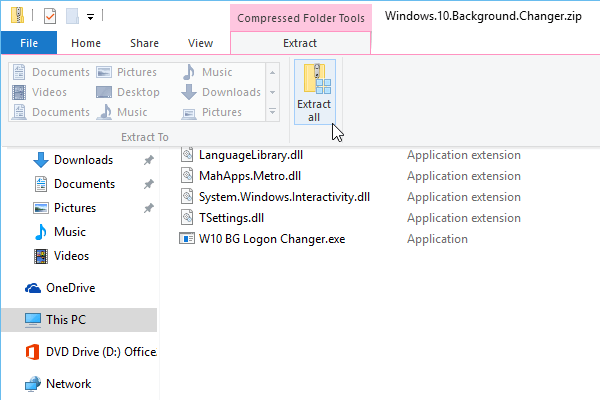Click the Downloads arrow icon in navigation pane
The image size is (600, 400).
click(41, 160)
